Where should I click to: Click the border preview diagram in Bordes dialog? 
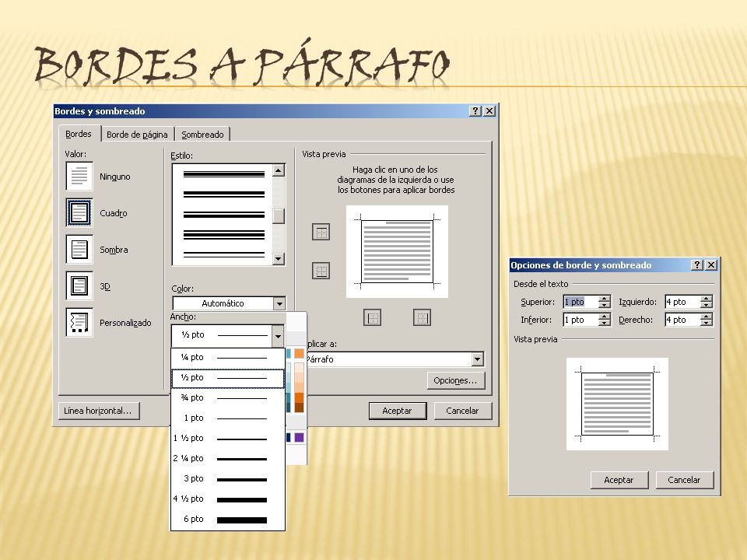coord(397,251)
